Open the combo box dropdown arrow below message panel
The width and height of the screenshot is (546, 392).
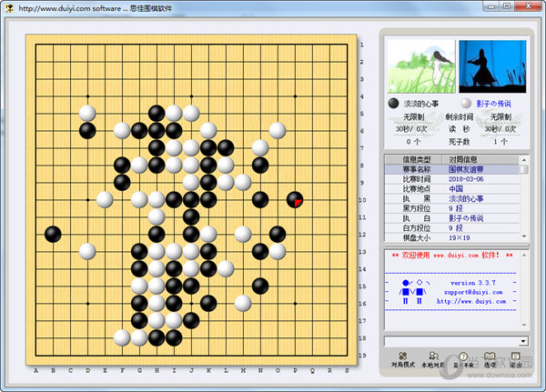click(523, 341)
